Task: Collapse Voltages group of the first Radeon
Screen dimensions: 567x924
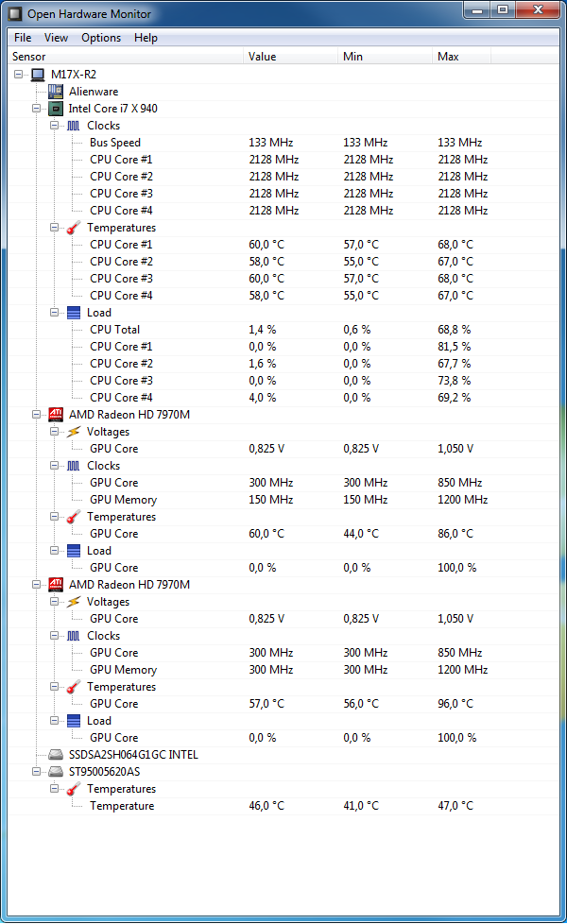Action: tap(54, 432)
